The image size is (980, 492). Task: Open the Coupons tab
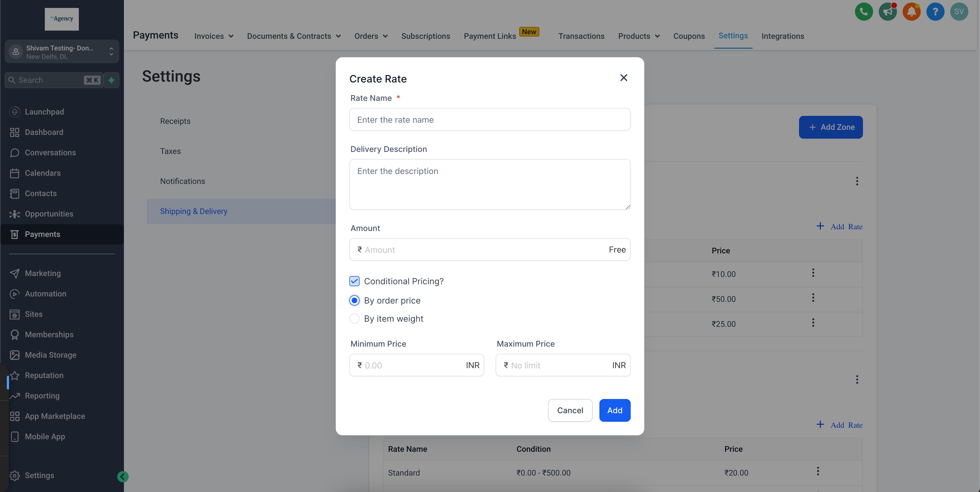688,36
